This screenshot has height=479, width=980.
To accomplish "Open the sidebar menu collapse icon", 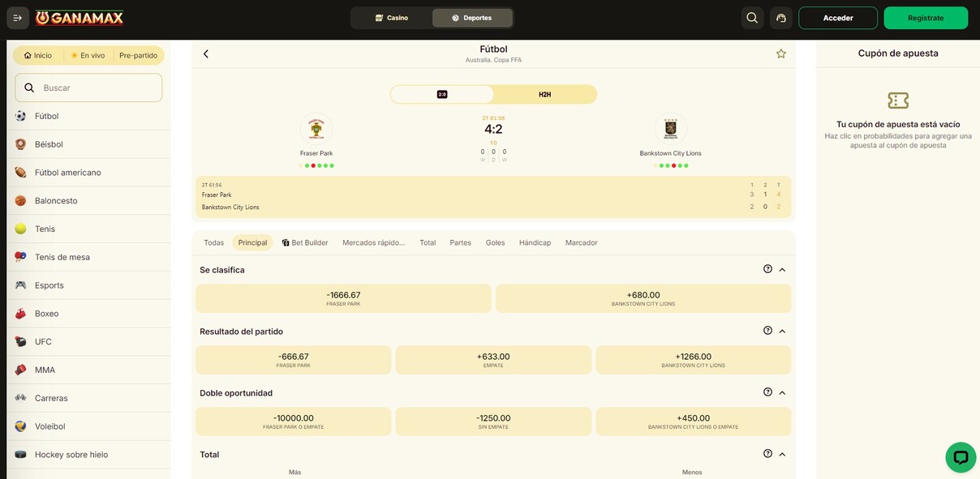I will pyautogui.click(x=18, y=18).
